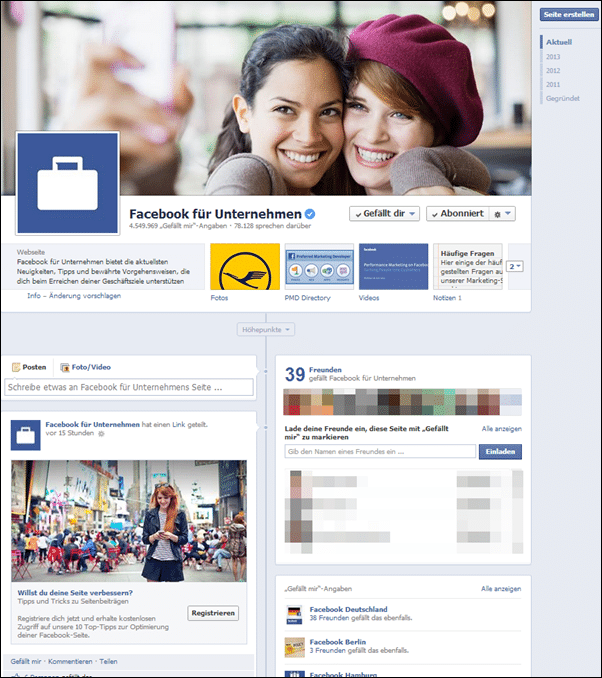Open the Höhepunkte dropdown
The width and height of the screenshot is (602, 678).
(266, 329)
